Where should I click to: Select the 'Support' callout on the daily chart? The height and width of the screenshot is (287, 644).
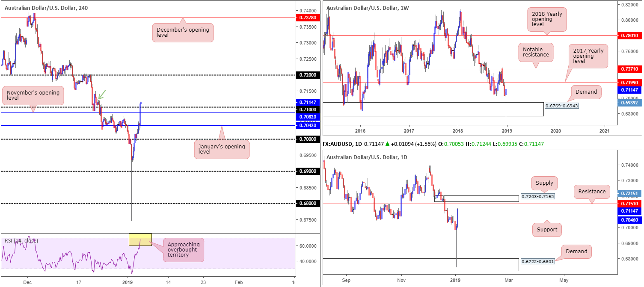pyautogui.click(x=547, y=230)
